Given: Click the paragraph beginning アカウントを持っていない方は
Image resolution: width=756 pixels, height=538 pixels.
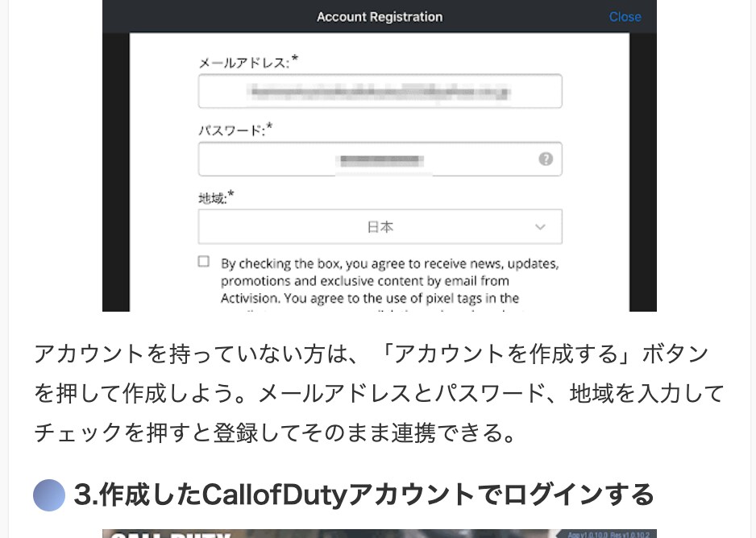Looking at the screenshot, I should (379, 394).
